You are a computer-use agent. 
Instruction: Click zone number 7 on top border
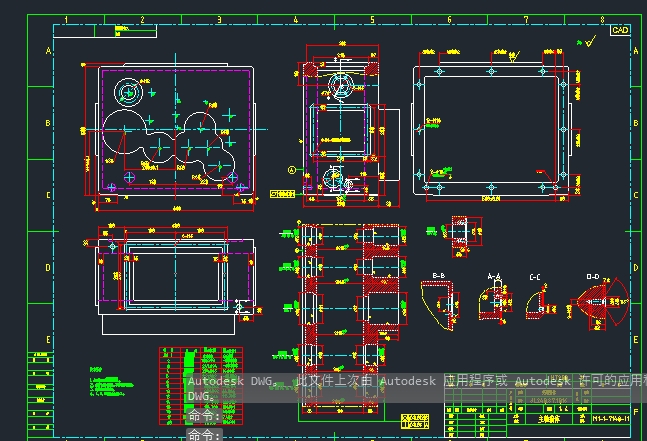[526, 19]
